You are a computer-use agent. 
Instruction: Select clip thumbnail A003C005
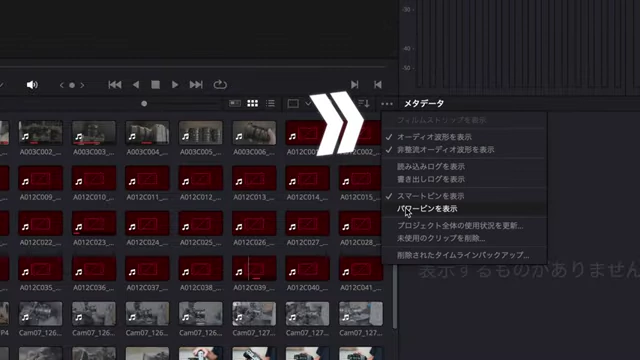tap(201, 132)
